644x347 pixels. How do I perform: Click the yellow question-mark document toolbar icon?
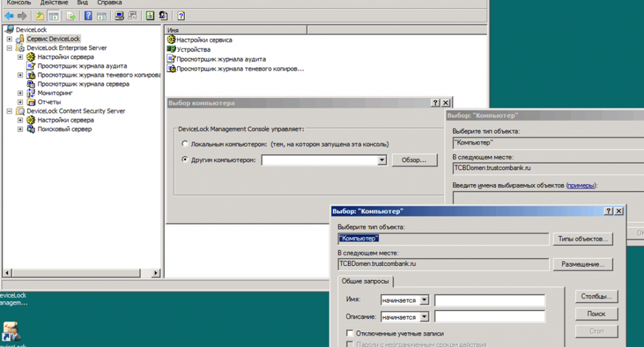[181, 16]
